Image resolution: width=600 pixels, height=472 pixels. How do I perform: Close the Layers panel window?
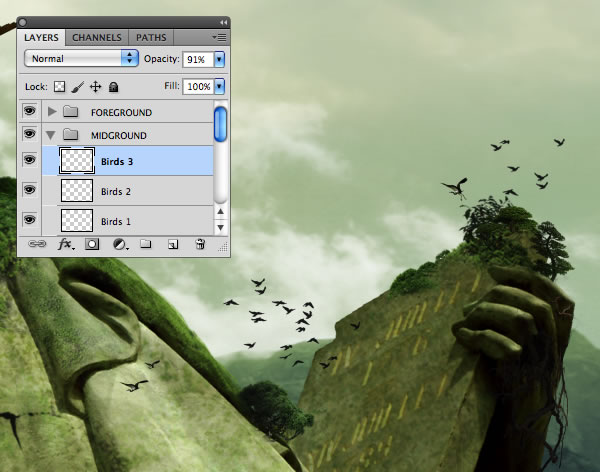click(x=23, y=23)
